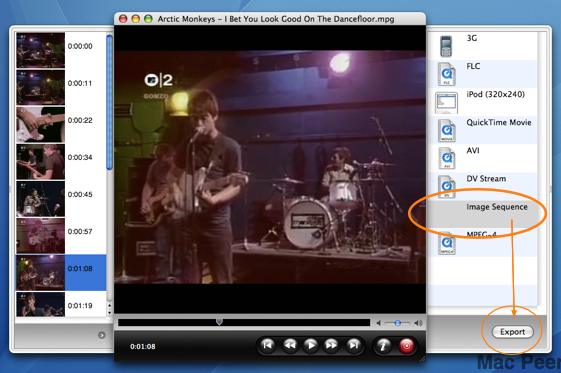Select the FLC export format
Viewport: 561px width, 373px height.
coord(483,74)
